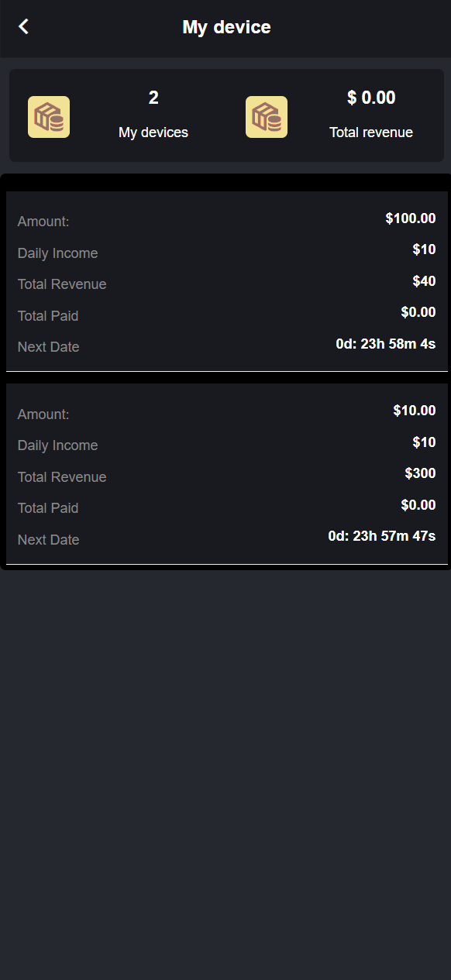Tap the 0d: 23h 57m 47s countdown
Image resolution: width=451 pixels, height=980 pixels.
[382, 536]
